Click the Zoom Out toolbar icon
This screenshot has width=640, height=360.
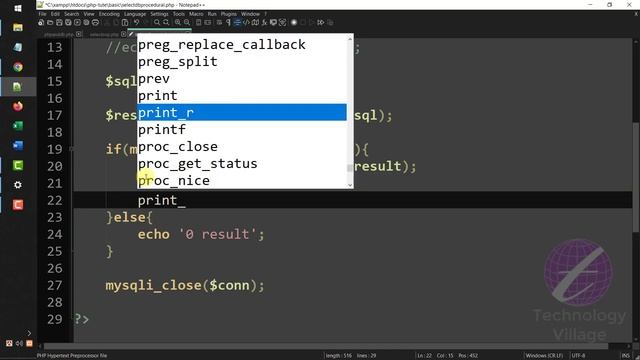187,22
